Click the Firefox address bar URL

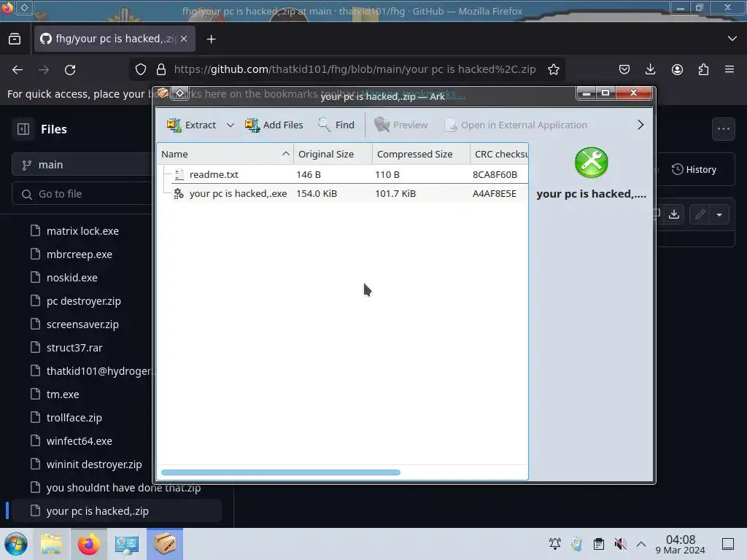(x=355, y=69)
